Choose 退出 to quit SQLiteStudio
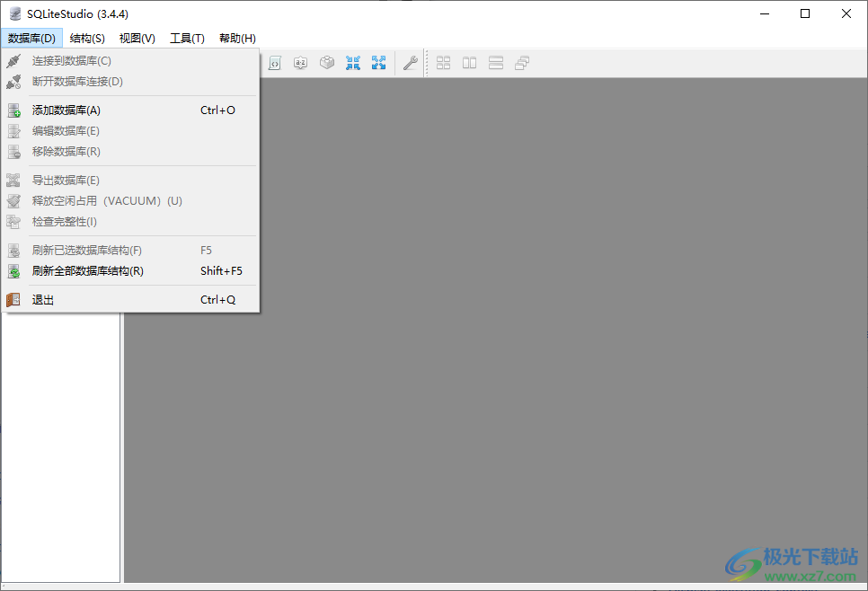Image resolution: width=868 pixels, height=591 pixels. (43, 299)
